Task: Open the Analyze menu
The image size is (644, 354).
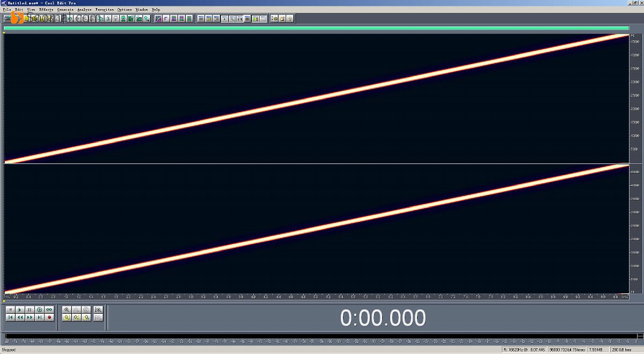Action: (84, 10)
